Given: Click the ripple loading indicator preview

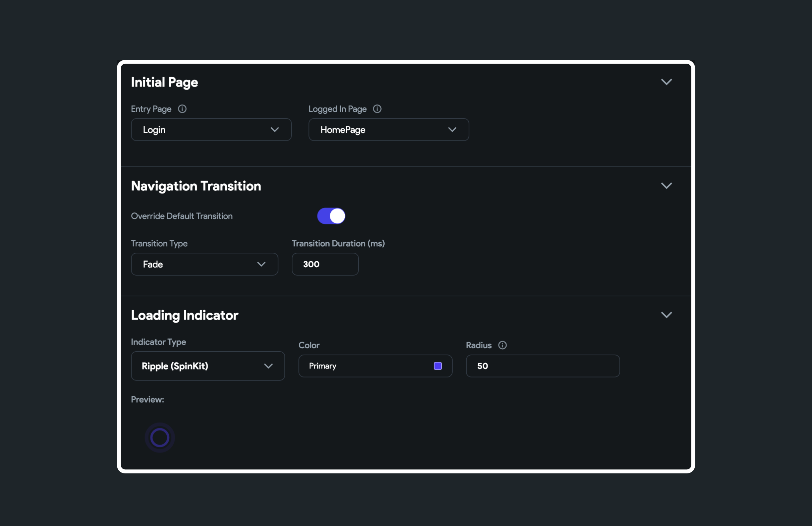Looking at the screenshot, I should (x=160, y=438).
